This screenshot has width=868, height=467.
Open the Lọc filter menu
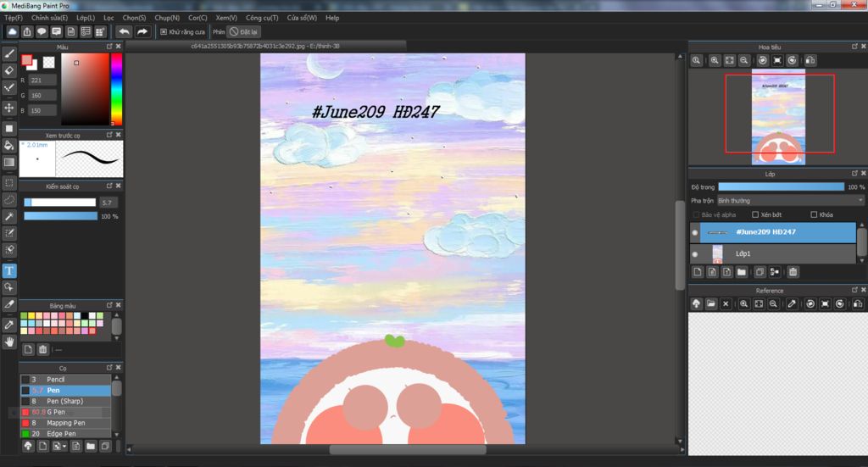[x=108, y=18]
